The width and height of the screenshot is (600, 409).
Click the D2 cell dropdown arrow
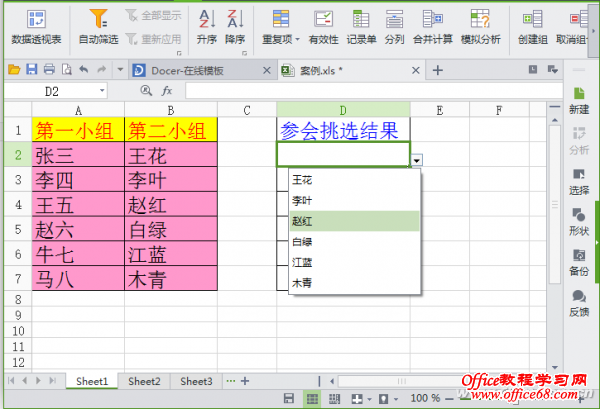coord(416,160)
